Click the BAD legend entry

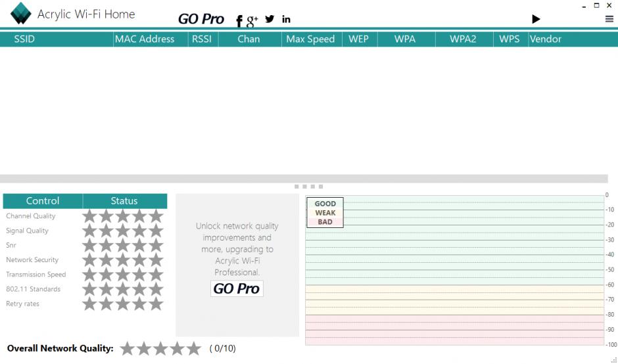(x=325, y=222)
